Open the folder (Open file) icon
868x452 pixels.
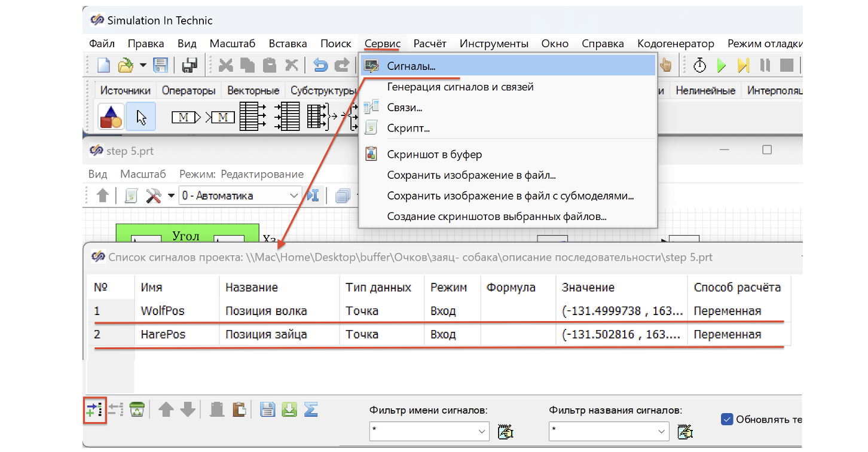[x=126, y=65]
